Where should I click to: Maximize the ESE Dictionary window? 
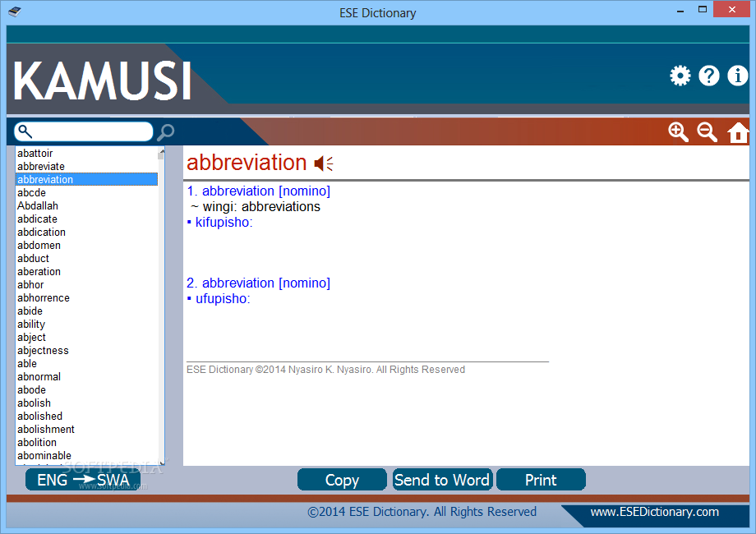[703, 10]
